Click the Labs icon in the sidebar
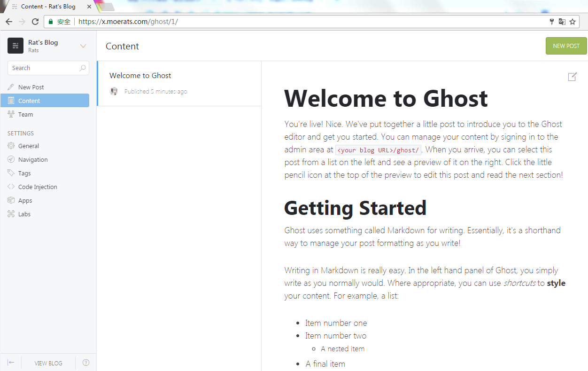The image size is (588, 371). coord(11,214)
